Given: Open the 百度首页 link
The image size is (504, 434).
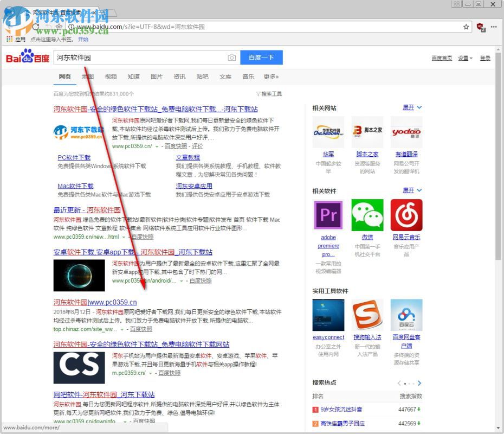Looking at the screenshot, I should pyautogui.click(x=442, y=58).
